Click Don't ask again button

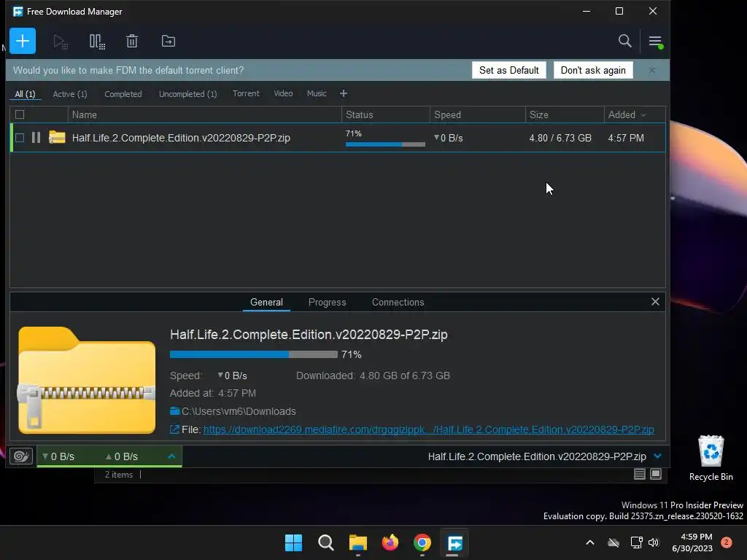(x=593, y=71)
